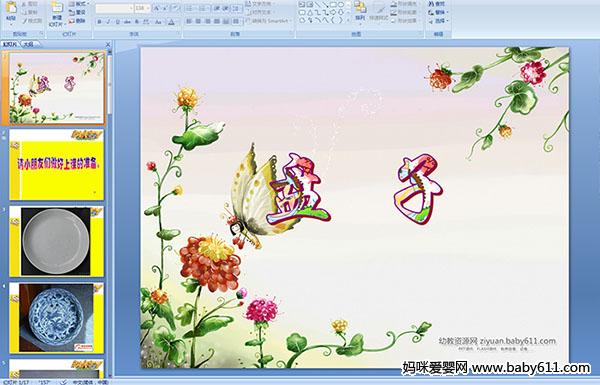Switch to the Slides pane tab
The height and width of the screenshot is (385, 600).
click(x=10, y=45)
